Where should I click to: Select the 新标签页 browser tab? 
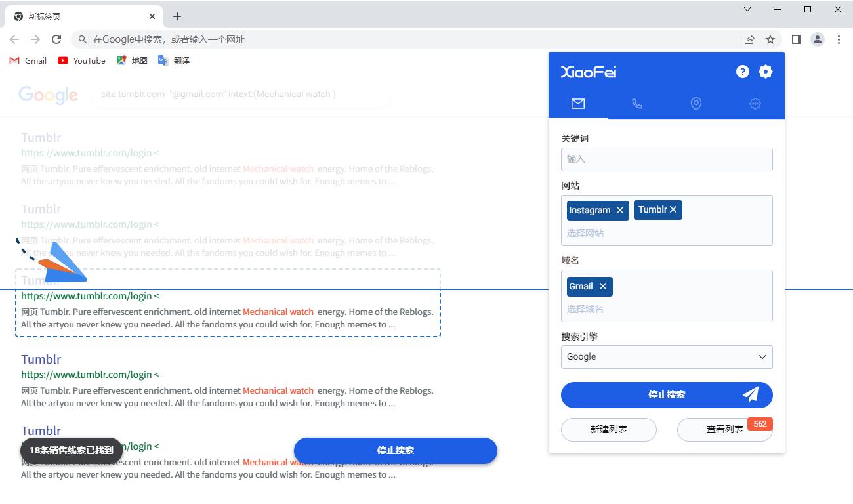coord(84,16)
